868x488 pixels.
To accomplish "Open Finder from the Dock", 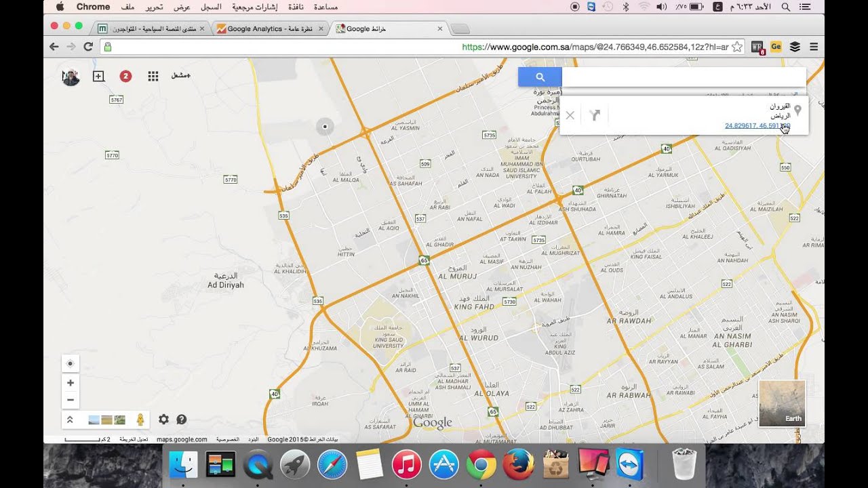I will pyautogui.click(x=183, y=465).
